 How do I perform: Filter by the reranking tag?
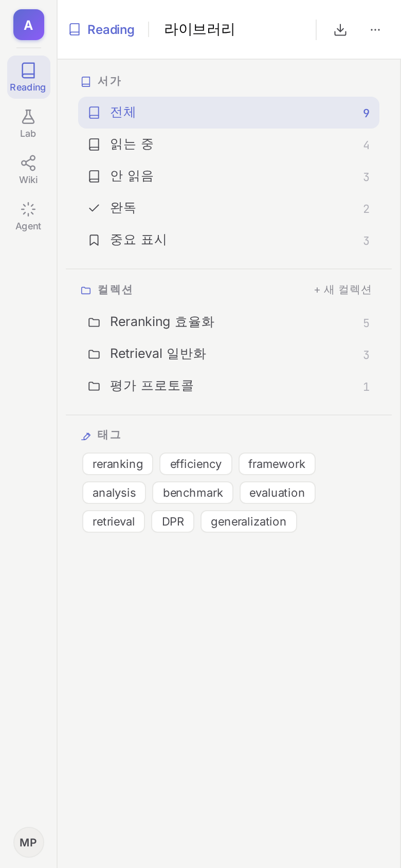click(x=118, y=464)
